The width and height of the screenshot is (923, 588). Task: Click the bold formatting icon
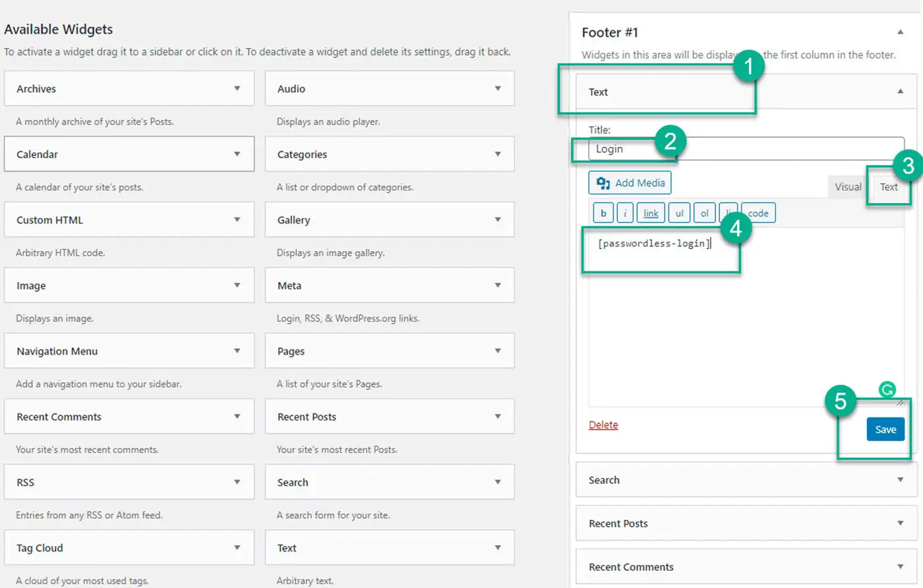(603, 212)
